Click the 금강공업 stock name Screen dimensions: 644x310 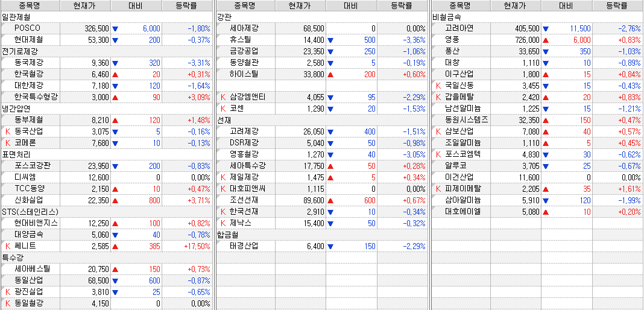[244, 51]
